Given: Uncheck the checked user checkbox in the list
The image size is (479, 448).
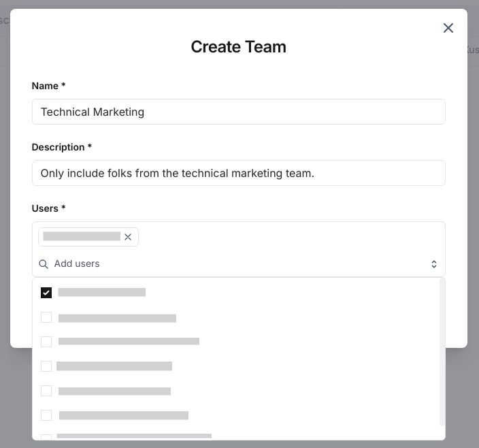Looking at the screenshot, I should tap(46, 293).
